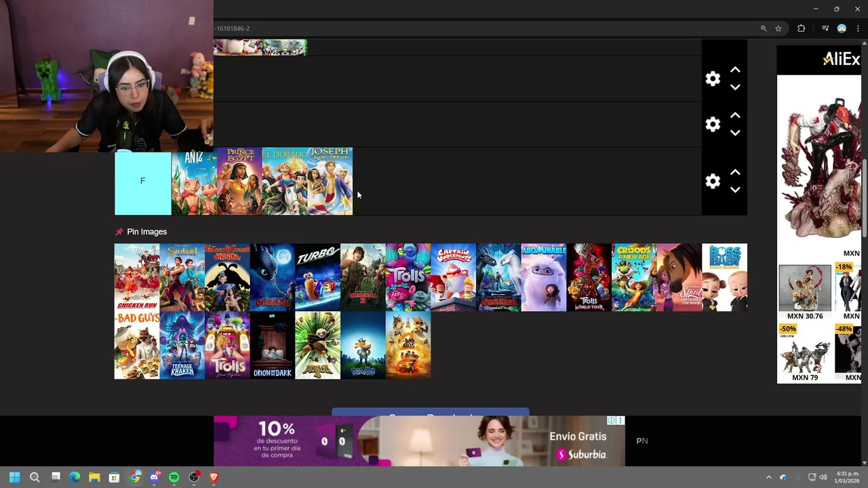Open the Suburbia 10% discount banner ad
Viewport: 868px width, 488px height.
click(x=419, y=441)
